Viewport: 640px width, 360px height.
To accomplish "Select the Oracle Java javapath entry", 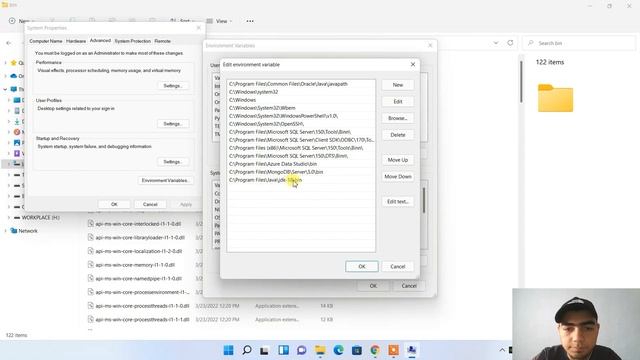I will (301, 84).
